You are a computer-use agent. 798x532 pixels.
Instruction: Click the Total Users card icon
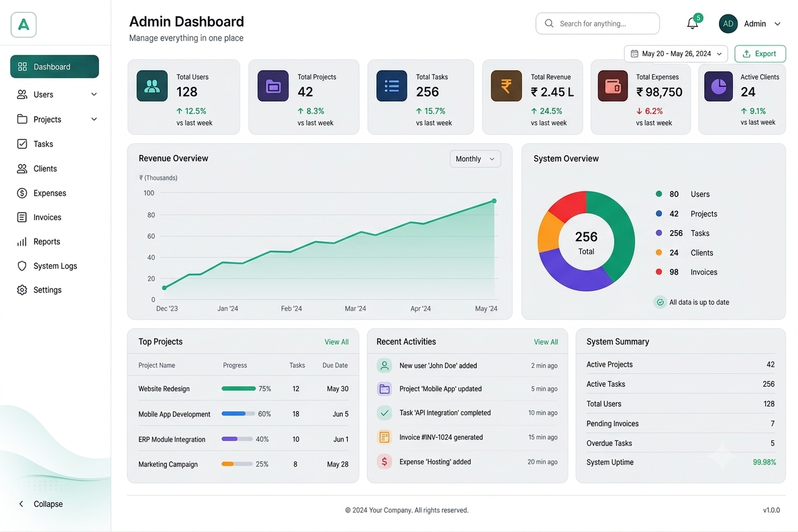click(152, 86)
